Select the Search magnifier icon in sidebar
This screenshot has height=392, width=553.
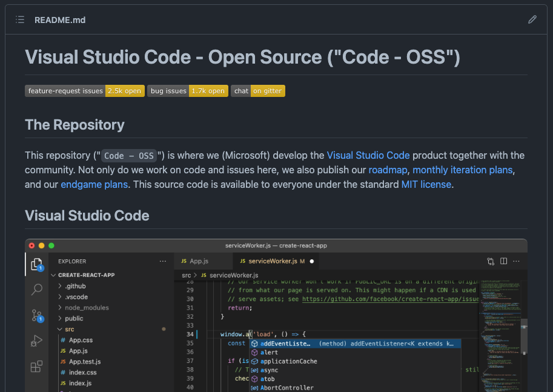(x=36, y=290)
